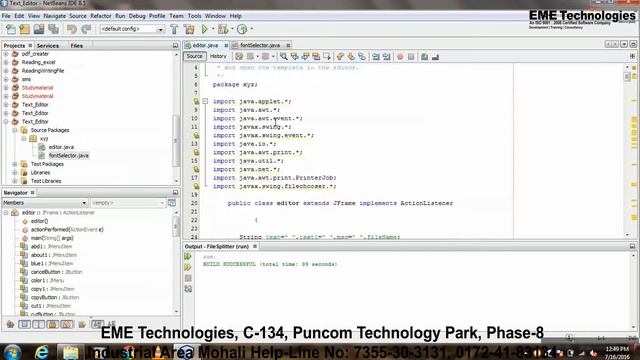Toggle Highlight Search in editor toolbar
The image size is (640, 360).
(x=316, y=57)
